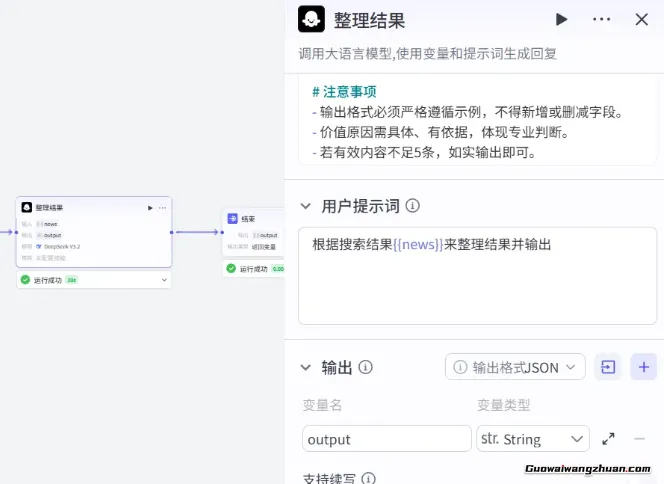
Task: Select the panel title 整理结果
Action: coord(369,20)
